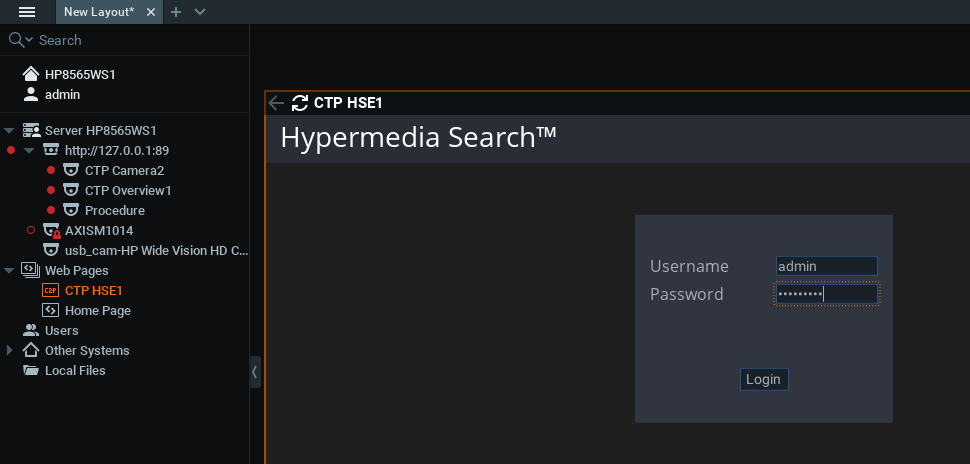Select CTP Overview1 camera in tree
This screenshot has width=970, height=464.
point(127,190)
